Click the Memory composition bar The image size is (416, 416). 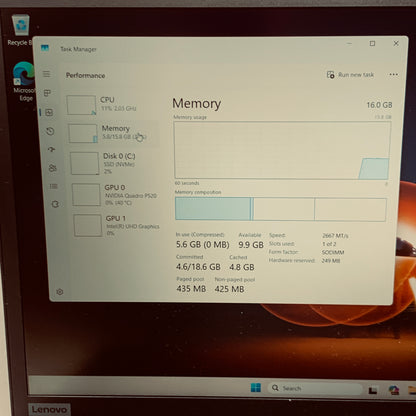tap(281, 209)
